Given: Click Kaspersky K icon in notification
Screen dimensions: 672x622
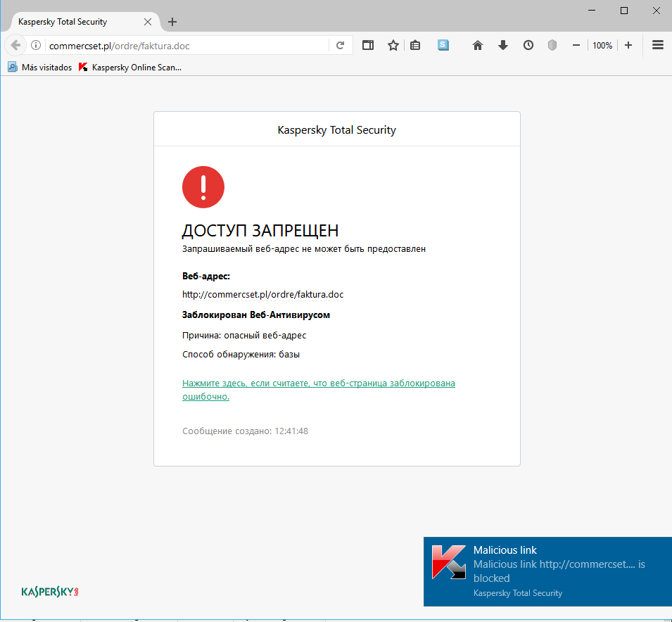Looking at the screenshot, I should click(449, 562).
